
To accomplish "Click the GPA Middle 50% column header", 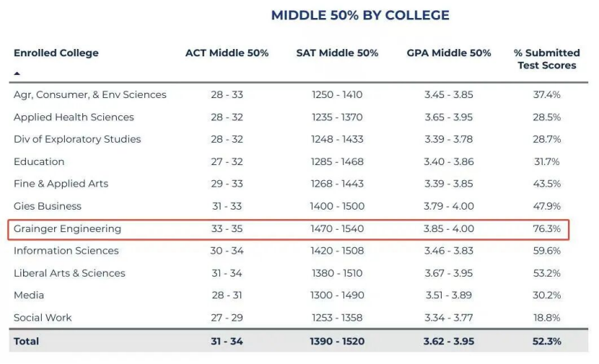I will (x=449, y=53).
